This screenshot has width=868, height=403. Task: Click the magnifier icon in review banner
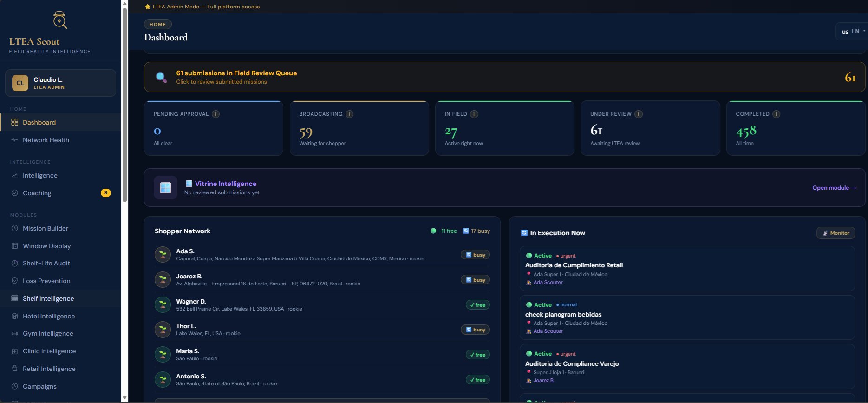[161, 77]
